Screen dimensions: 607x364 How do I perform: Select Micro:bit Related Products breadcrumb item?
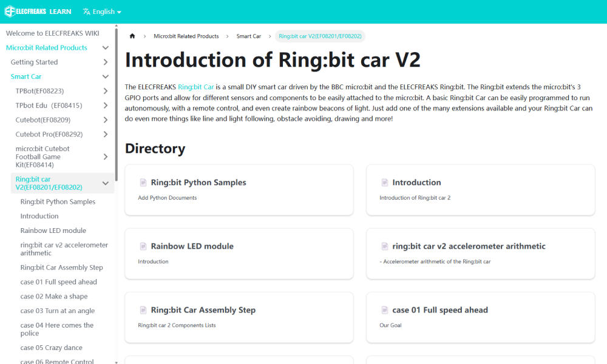(186, 36)
